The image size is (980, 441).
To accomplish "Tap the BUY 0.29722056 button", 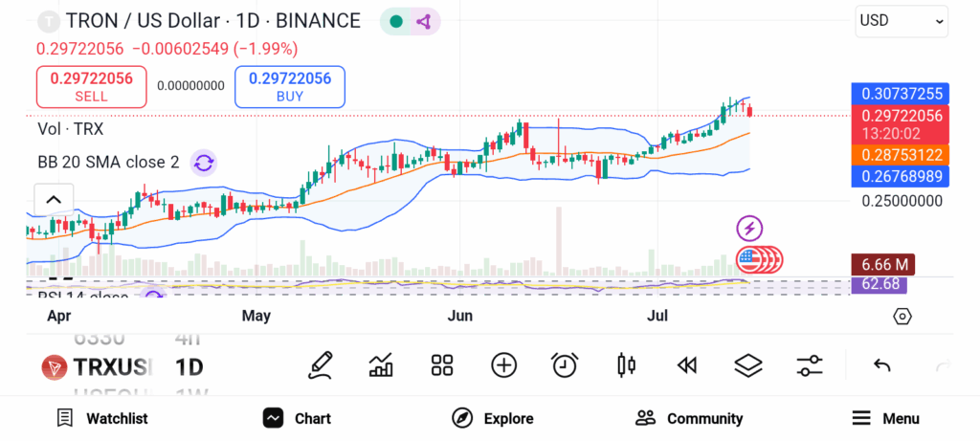I will pyautogui.click(x=290, y=87).
